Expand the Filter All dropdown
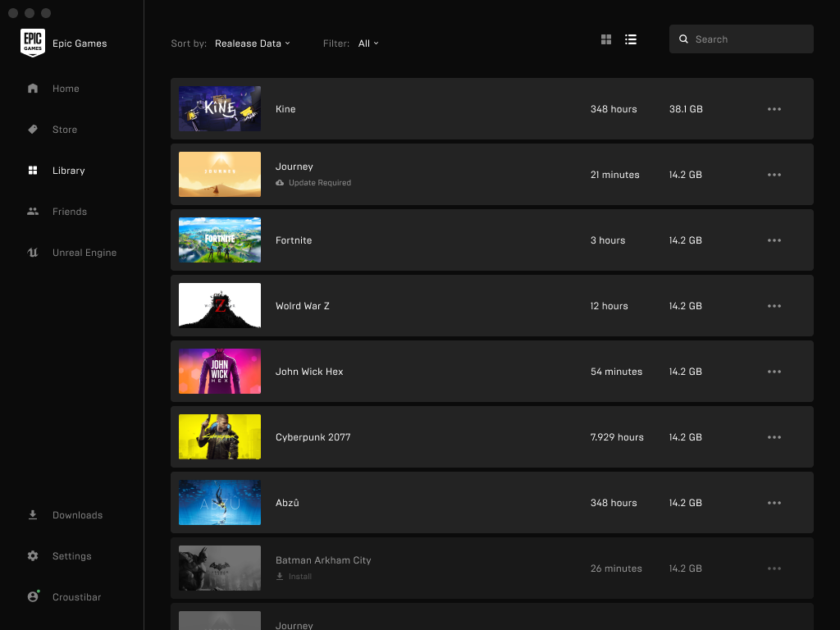The height and width of the screenshot is (630, 840). 368,43
